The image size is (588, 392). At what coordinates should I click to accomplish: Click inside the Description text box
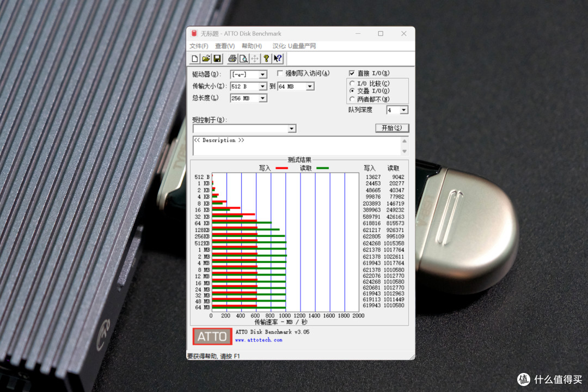coord(297,146)
